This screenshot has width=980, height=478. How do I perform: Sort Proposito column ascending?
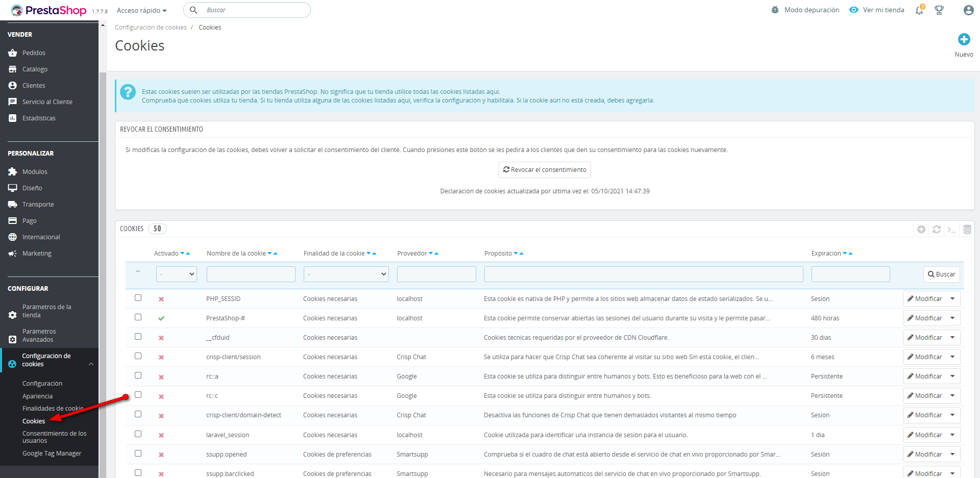(x=522, y=254)
